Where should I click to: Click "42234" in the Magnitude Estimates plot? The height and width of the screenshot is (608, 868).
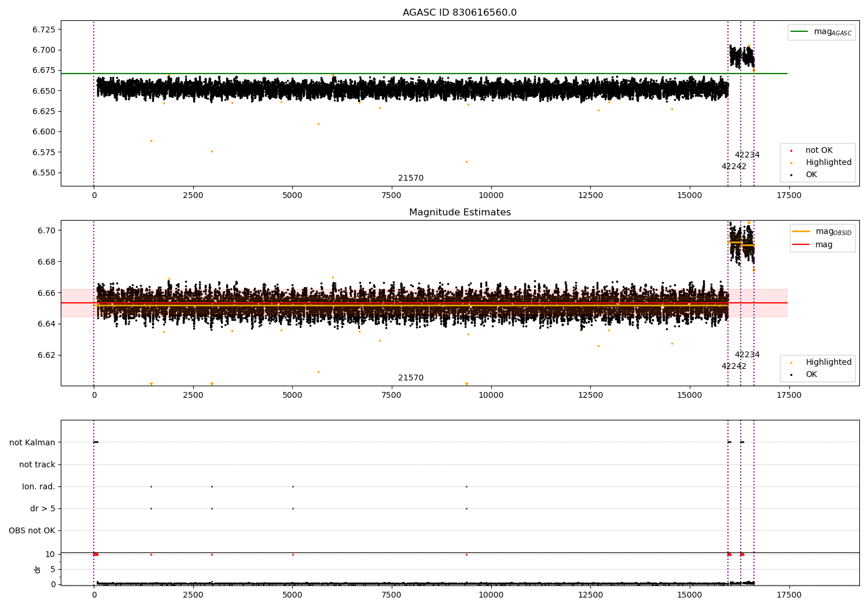point(747,355)
